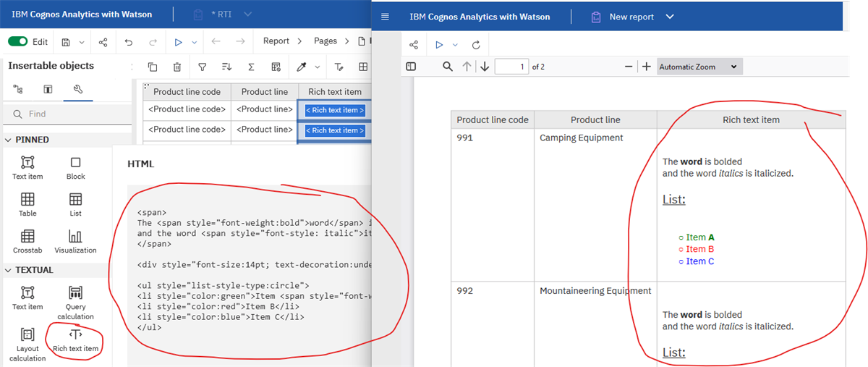
Task: Zoom in on the PDF
Action: pos(647,67)
